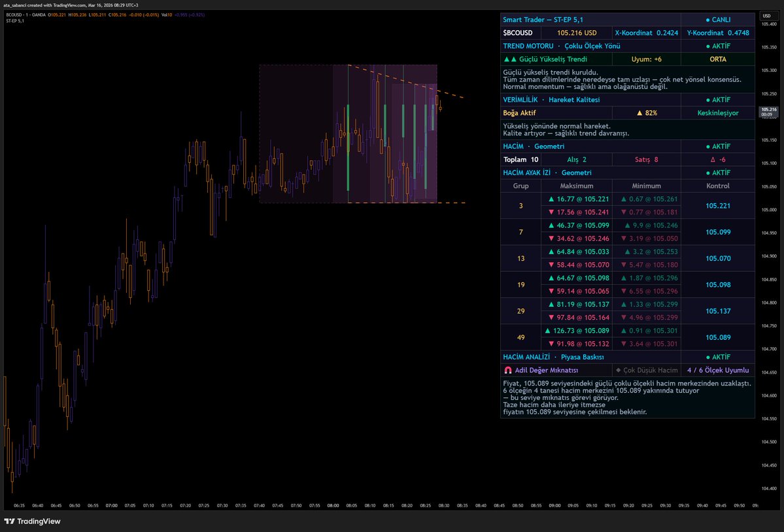Click the 104.500 label on the price axis
The width and height of the screenshot is (784, 532).
coord(769,442)
